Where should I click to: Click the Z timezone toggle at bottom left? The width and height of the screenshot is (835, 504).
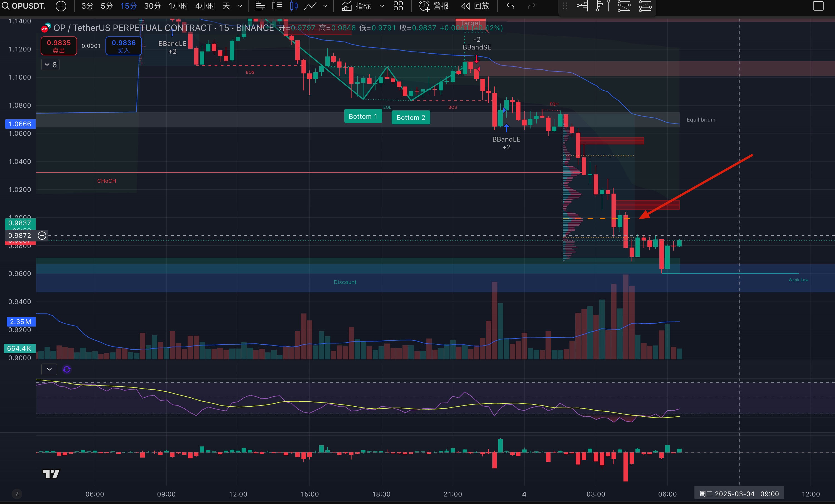point(17,494)
